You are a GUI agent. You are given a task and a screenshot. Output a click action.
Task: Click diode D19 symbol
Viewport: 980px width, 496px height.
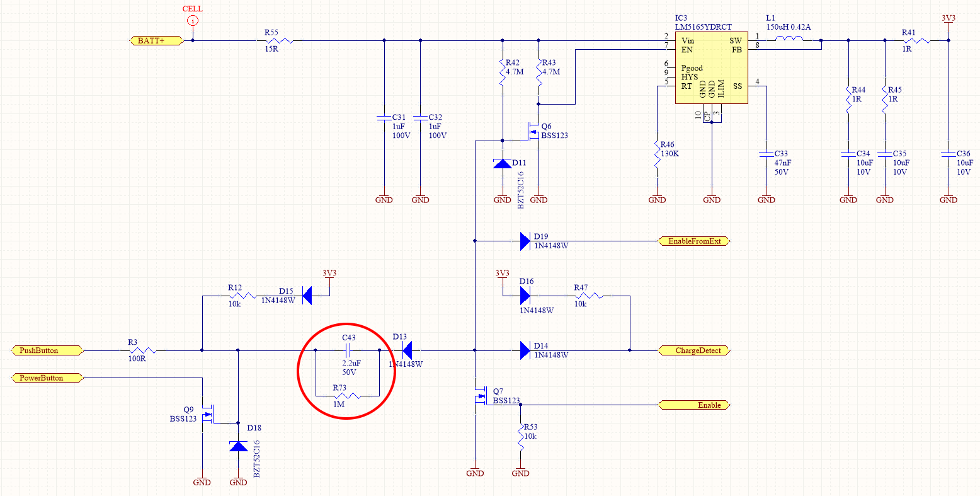coord(525,241)
